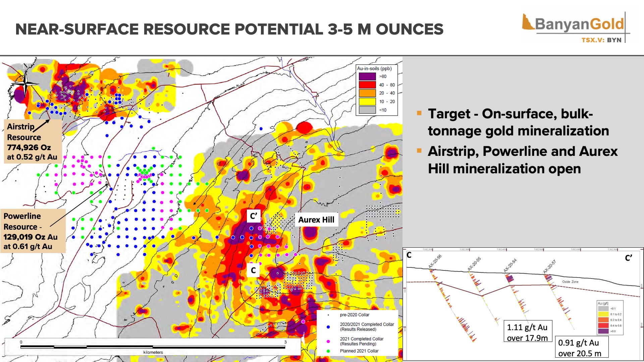The width and height of the screenshot is (644, 362).
Task: Click the Aurex Hill map label
Action: 316,220
